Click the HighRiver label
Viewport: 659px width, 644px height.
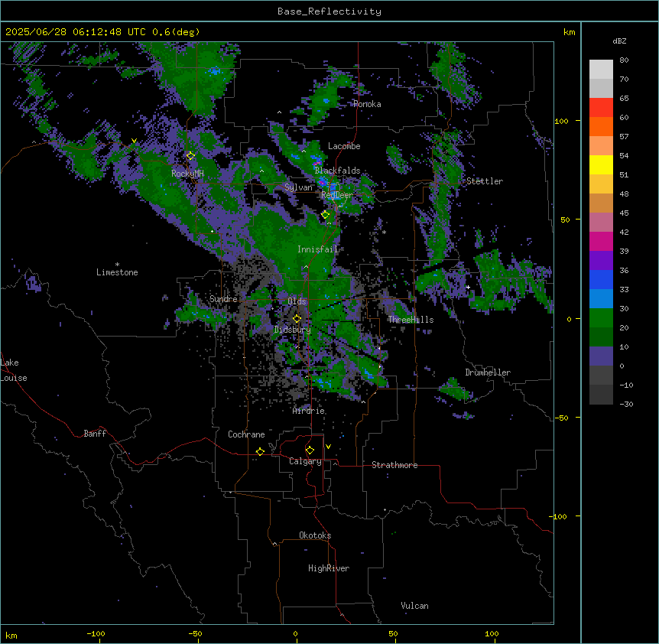(329, 568)
